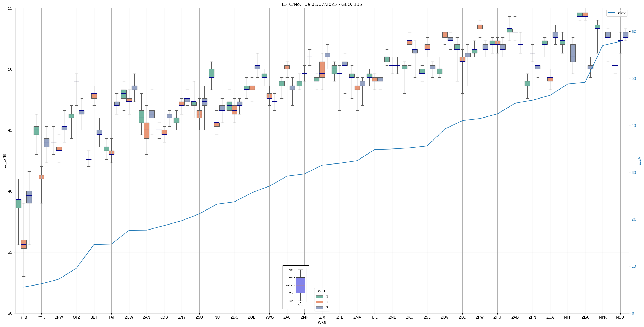Click the tall blue-gray MTP box
Viewport: 644px width, 327px height.
click(x=573, y=53)
